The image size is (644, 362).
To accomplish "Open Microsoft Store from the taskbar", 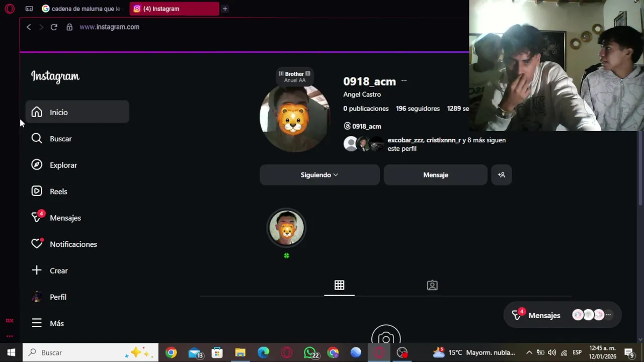I will 217,352.
